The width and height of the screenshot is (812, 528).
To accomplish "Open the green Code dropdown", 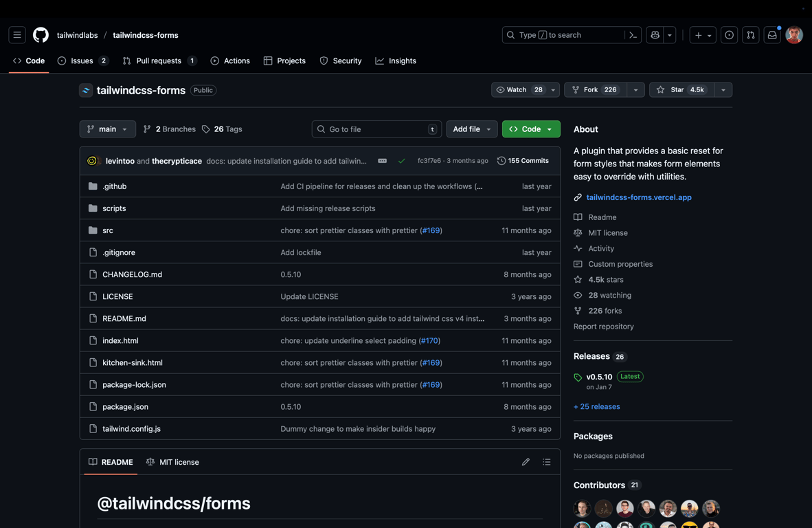I will click(x=531, y=129).
